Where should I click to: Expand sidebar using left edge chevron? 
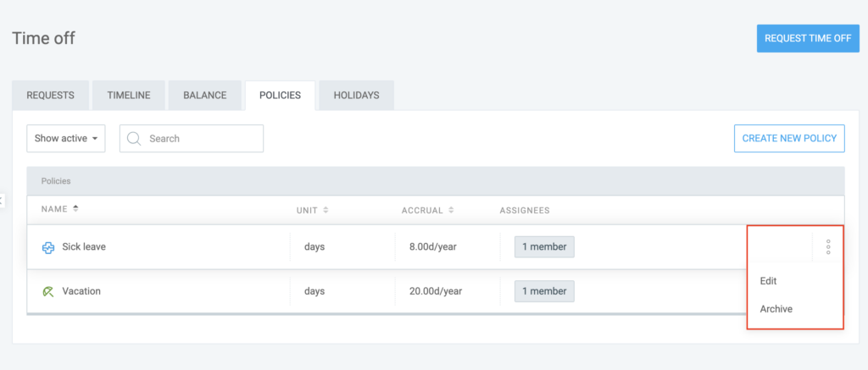point(2,200)
